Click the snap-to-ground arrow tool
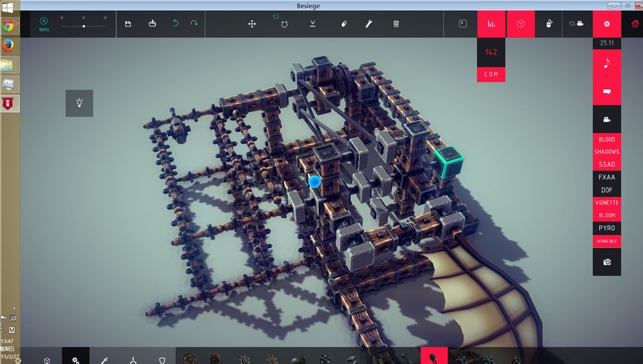The height and width of the screenshot is (364, 643). tap(312, 24)
